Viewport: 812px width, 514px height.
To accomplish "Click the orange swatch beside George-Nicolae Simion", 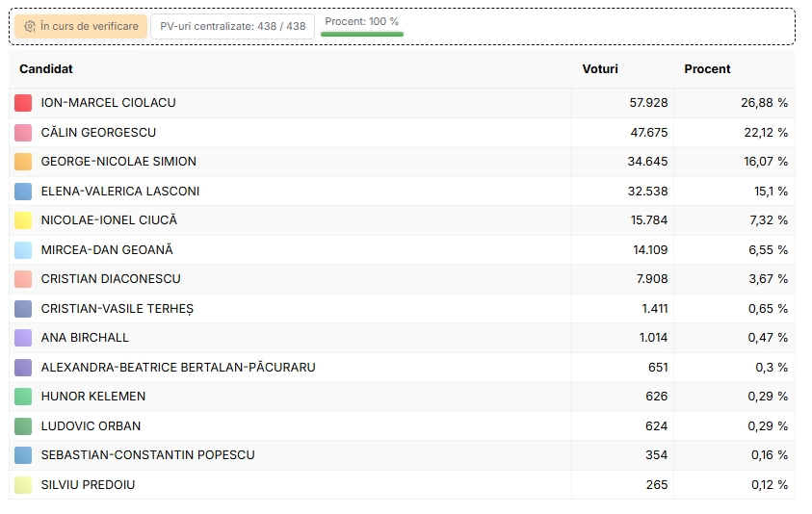I will [x=23, y=162].
